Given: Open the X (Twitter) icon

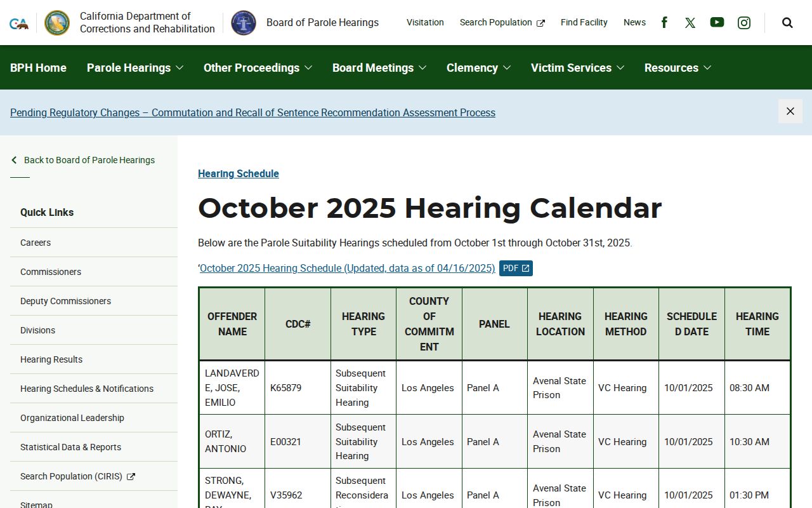Looking at the screenshot, I should [690, 23].
